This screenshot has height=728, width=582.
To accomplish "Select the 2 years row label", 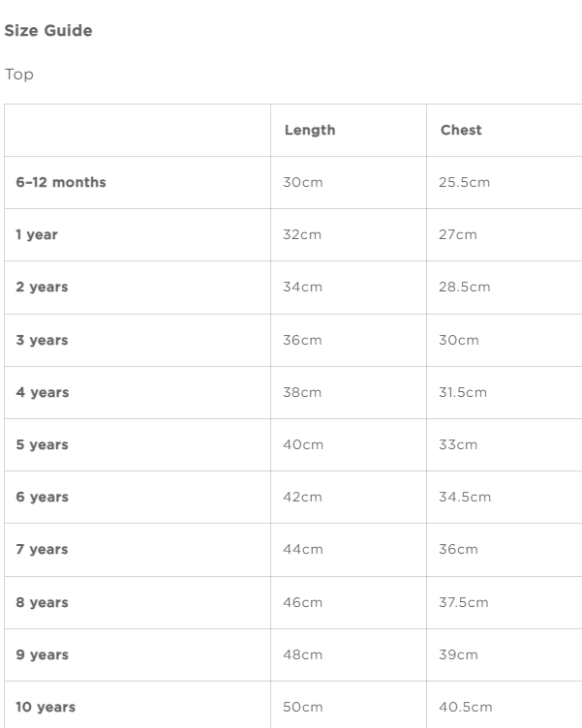I will 42,288.
